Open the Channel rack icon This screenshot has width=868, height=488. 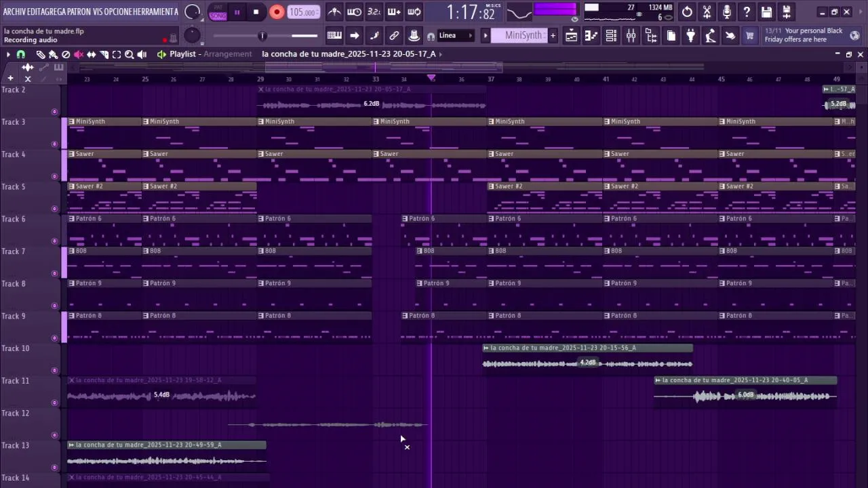click(611, 36)
